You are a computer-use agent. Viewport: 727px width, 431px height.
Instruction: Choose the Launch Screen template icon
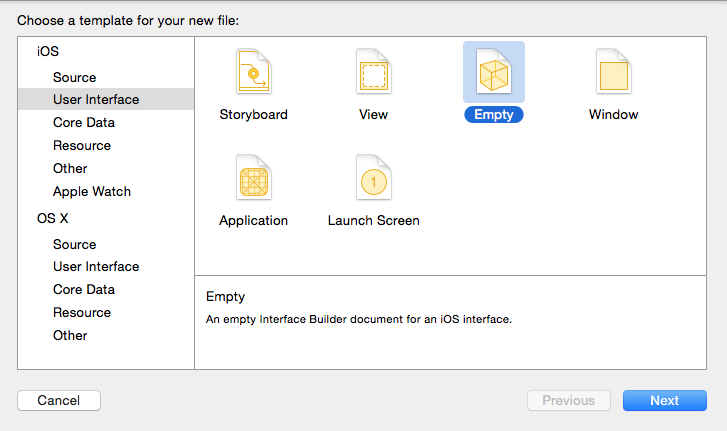(374, 177)
